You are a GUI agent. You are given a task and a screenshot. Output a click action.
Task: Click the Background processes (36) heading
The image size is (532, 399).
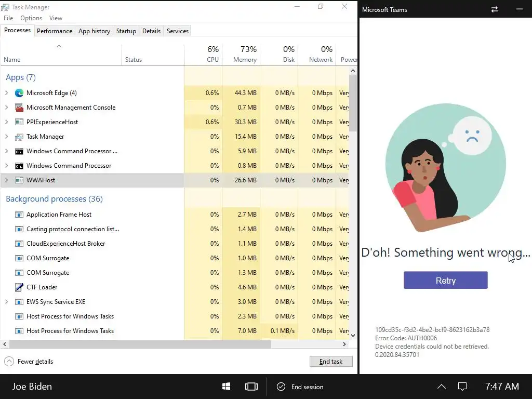(54, 199)
